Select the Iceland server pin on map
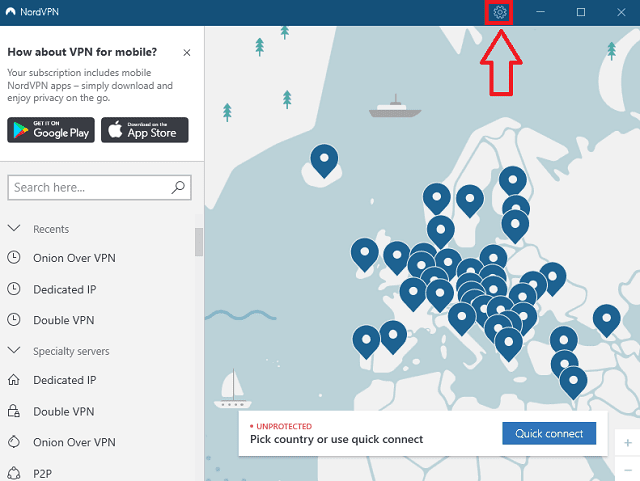This screenshot has height=481, width=640. (324, 160)
